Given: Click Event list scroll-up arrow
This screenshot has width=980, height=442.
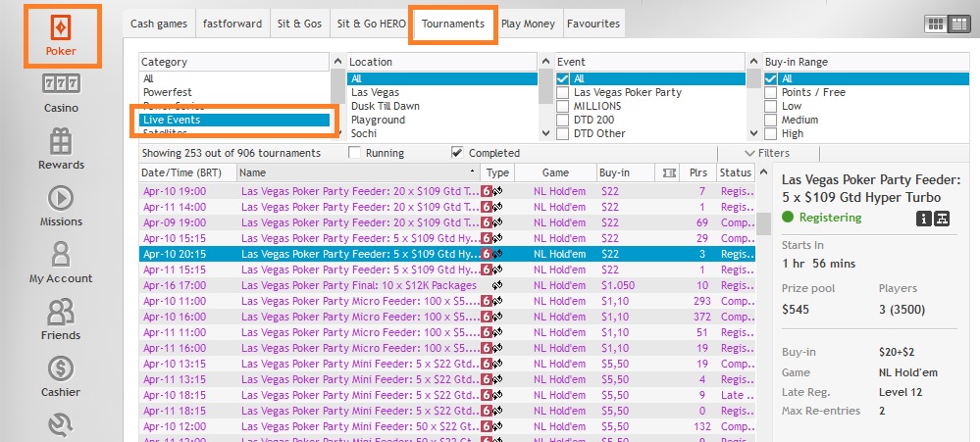Looking at the screenshot, I should tap(753, 61).
